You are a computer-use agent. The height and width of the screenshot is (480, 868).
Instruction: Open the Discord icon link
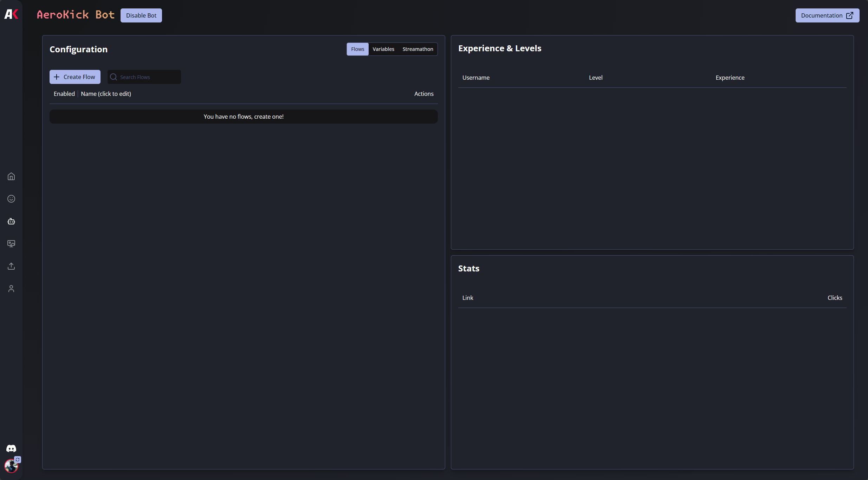click(11, 448)
